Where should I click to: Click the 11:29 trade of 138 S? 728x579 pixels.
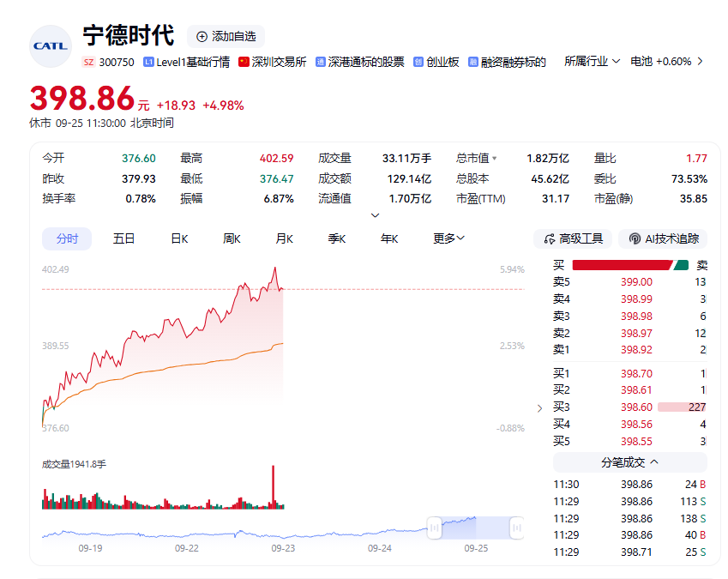click(629, 519)
